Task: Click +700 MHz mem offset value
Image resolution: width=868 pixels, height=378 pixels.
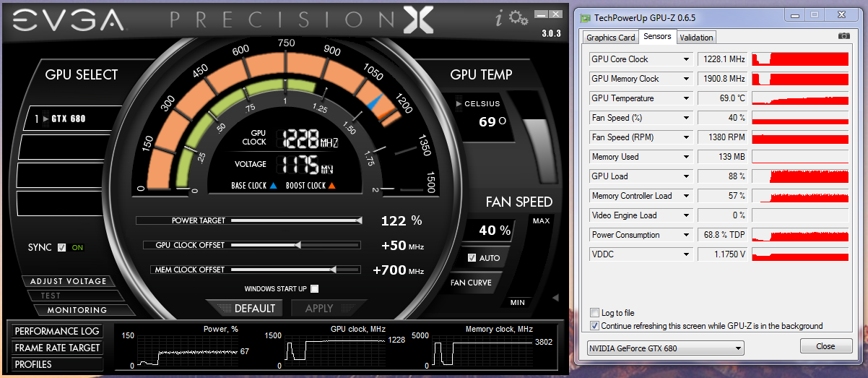Action: tap(398, 271)
